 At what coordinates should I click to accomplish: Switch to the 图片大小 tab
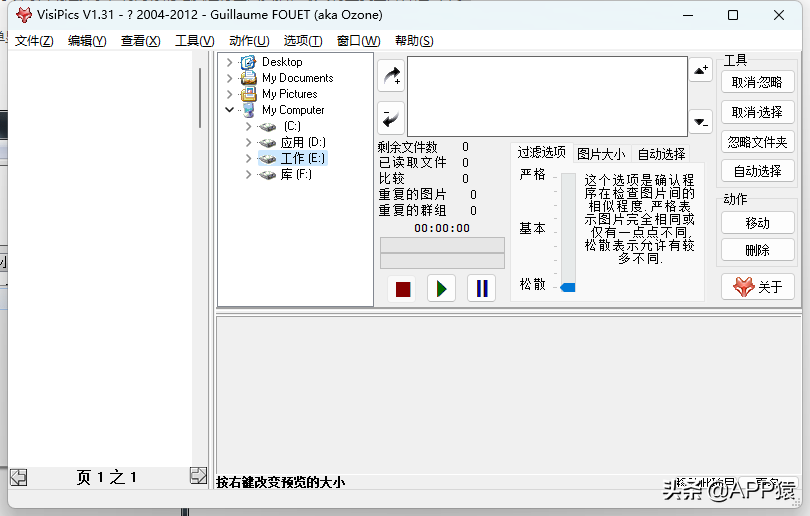601,153
